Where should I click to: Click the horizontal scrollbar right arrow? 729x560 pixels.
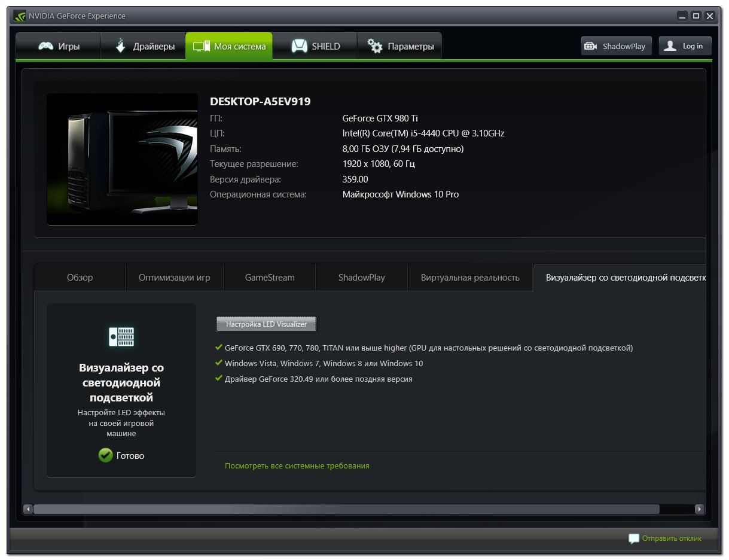(700, 509)
